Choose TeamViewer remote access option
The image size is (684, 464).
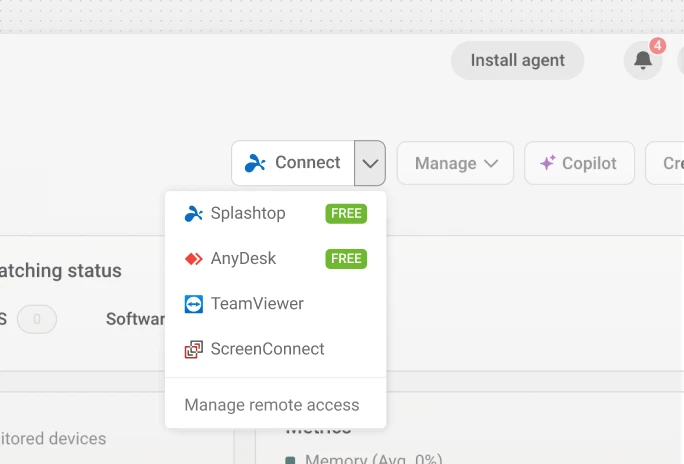point(276,304)
